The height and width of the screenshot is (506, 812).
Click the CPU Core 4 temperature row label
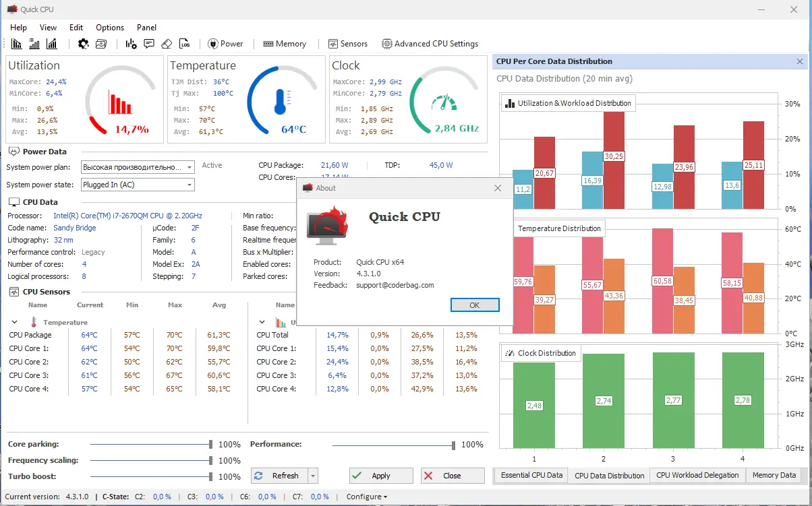(x=29, y=389)
